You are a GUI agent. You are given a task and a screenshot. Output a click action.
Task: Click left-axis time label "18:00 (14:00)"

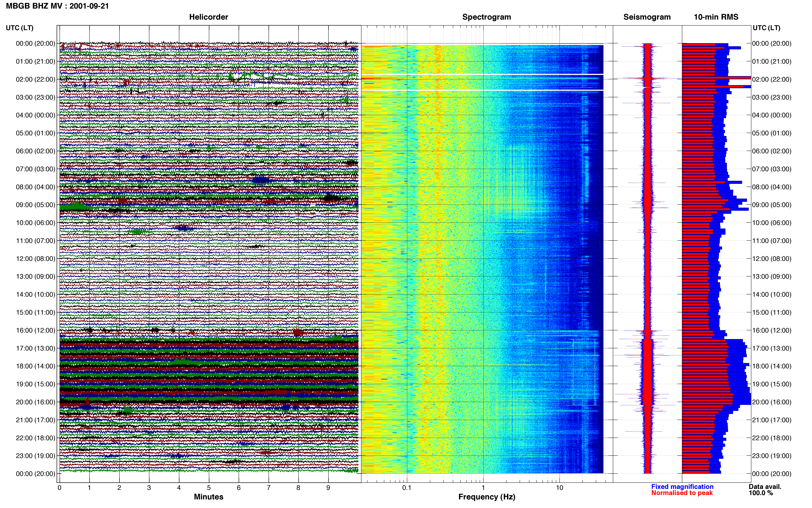(x=36, y=366)
